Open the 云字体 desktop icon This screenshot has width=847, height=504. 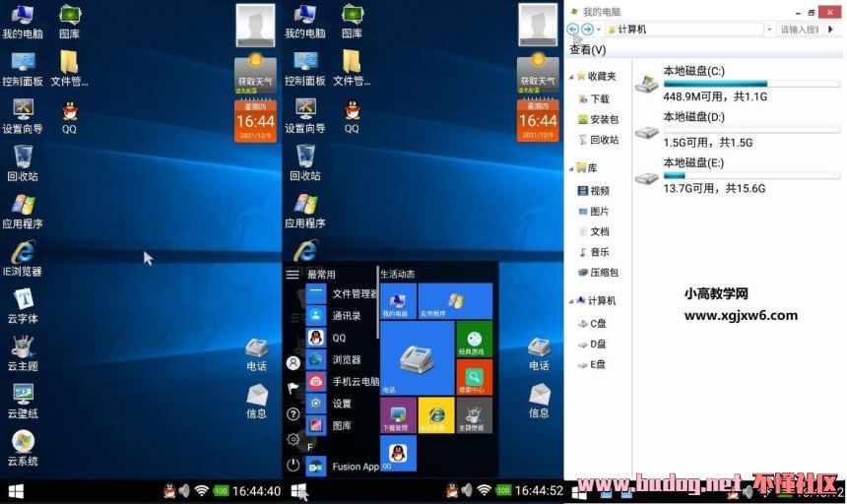23,305
